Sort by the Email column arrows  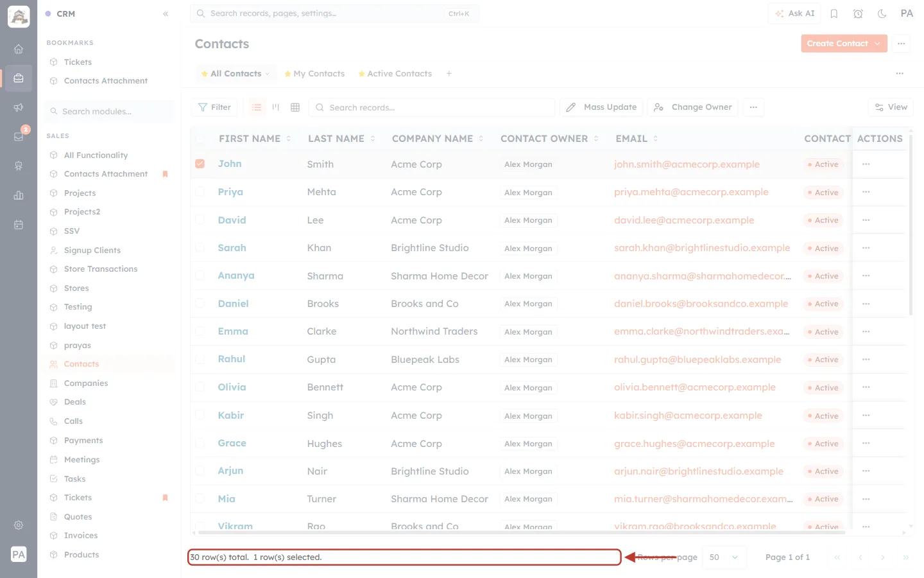pos(655,139)
